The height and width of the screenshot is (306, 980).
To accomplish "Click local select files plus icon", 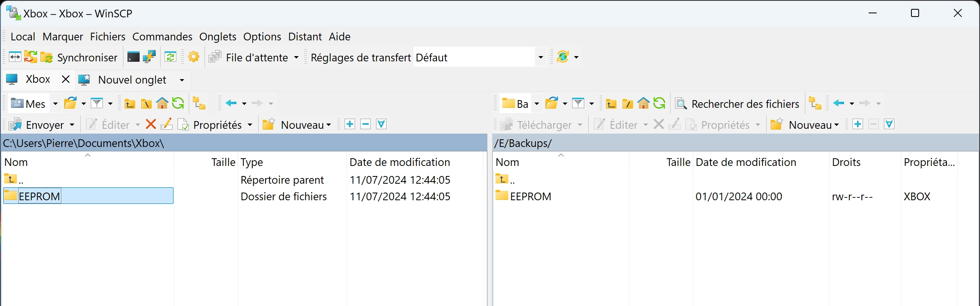I will coord(350,124).
